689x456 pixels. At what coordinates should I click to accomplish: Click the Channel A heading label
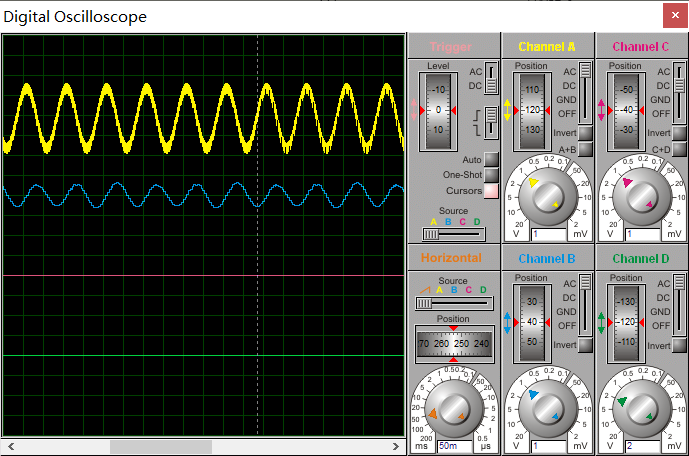click(547, 47)
